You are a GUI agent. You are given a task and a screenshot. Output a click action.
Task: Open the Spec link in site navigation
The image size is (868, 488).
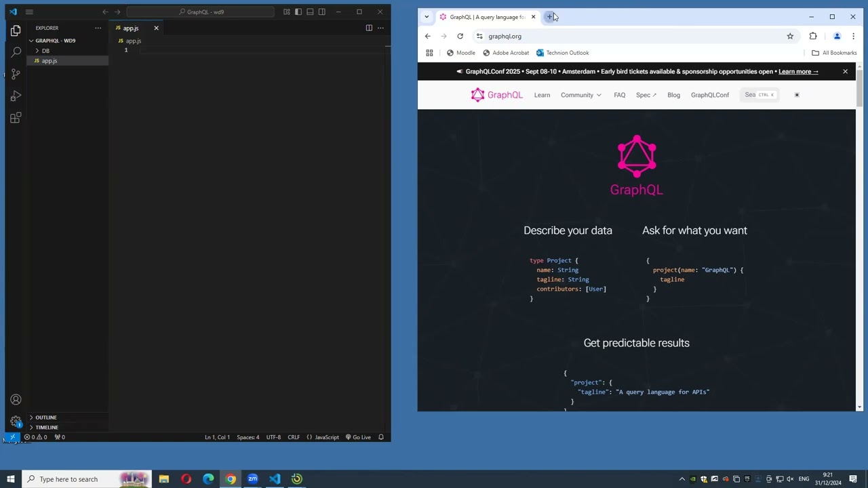tap(646, 95)
